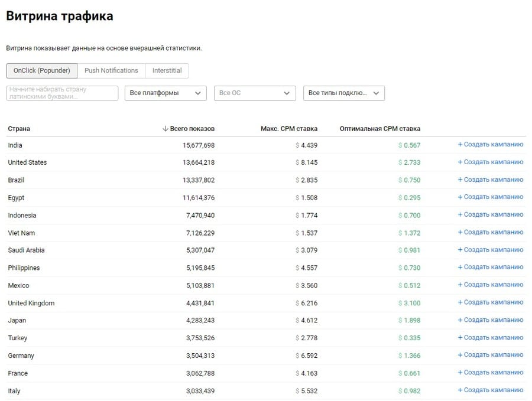Sort table by 'Страна' column header
Viewport: 532px width, 401px height.
click(19, 129)
